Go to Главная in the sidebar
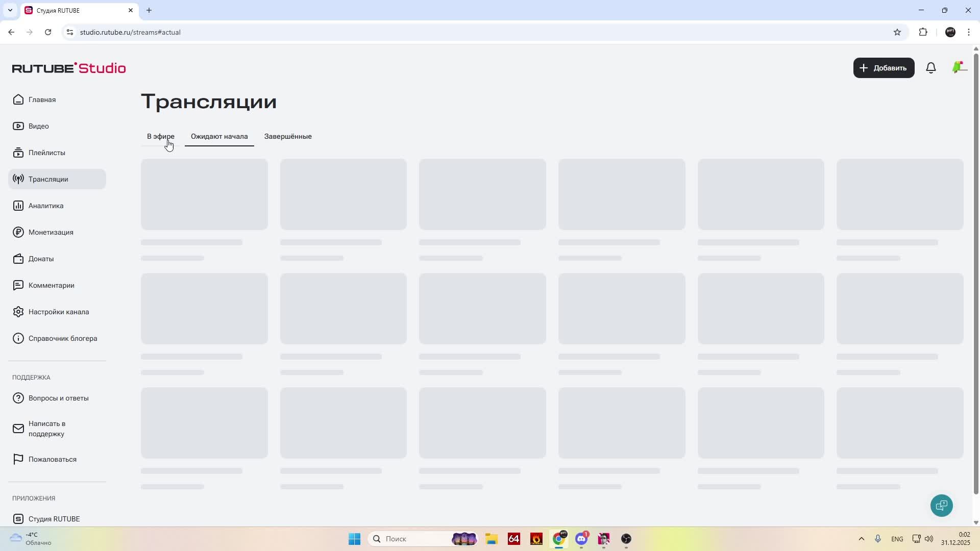The image size is (980, 551). [42, 99]
